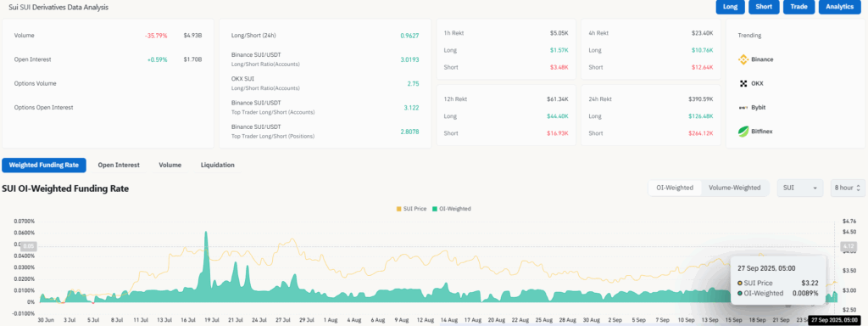Click the Short button
The image size is (868, 326).
[764, 7]
